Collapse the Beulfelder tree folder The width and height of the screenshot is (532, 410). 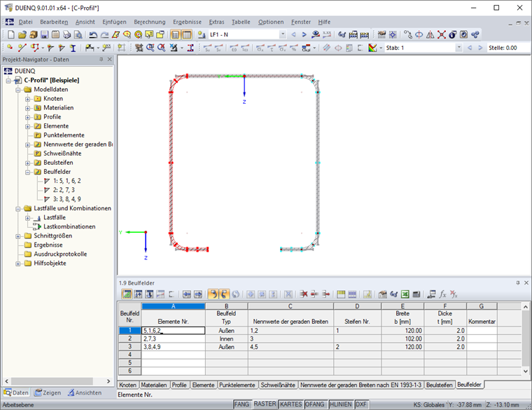pyautogui.click(x=28, y=172)
